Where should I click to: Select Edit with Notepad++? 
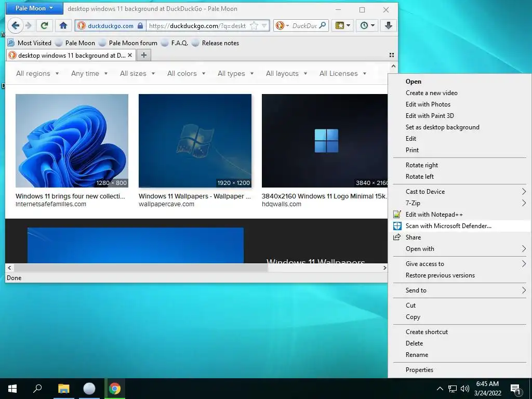pos(460,215)
